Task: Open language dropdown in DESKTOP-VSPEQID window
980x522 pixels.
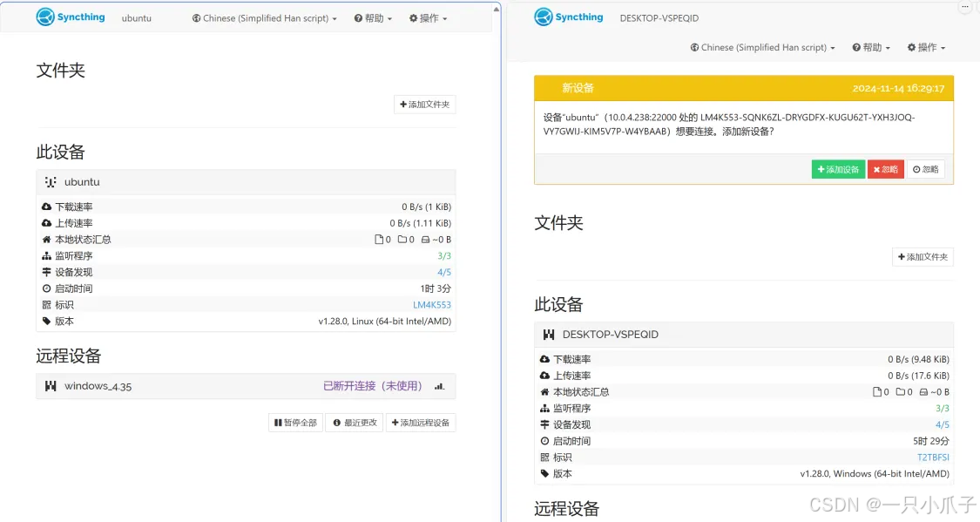Action: [762, 48]
